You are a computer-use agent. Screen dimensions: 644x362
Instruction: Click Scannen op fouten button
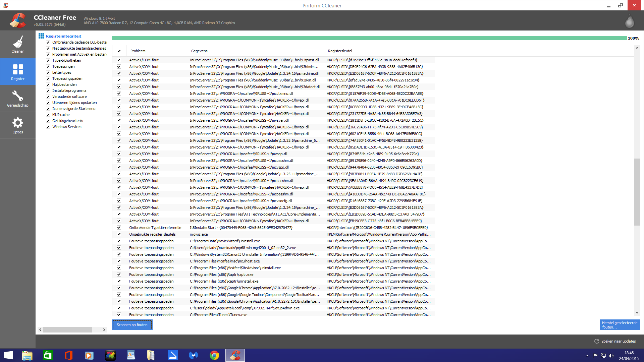(132, 325)
